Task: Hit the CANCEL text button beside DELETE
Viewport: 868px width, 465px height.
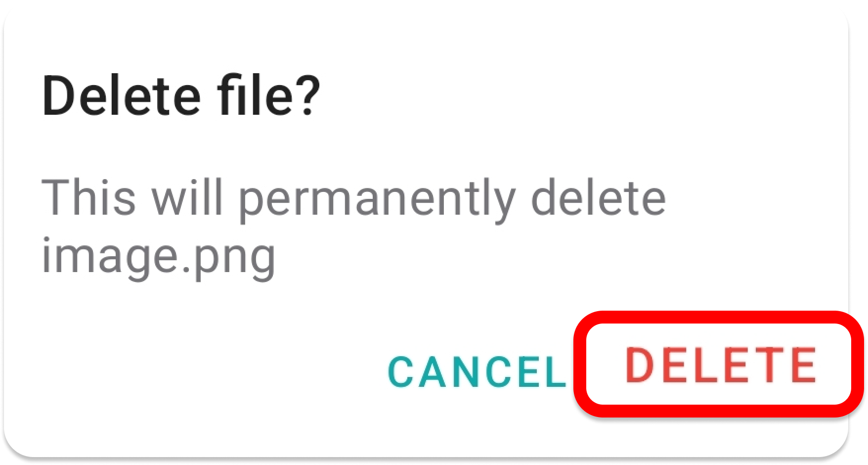Action: click(477, 372)
